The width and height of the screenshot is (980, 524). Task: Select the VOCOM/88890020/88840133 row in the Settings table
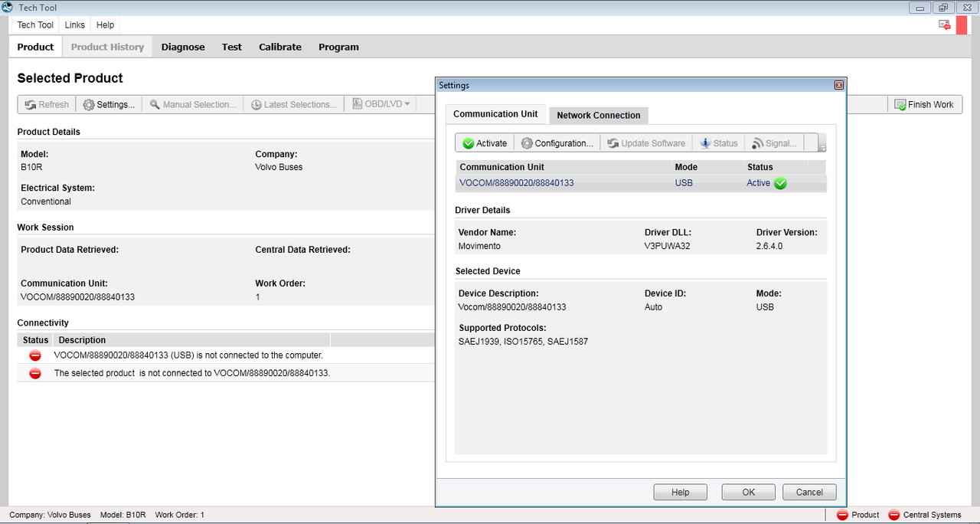(641, 183)
